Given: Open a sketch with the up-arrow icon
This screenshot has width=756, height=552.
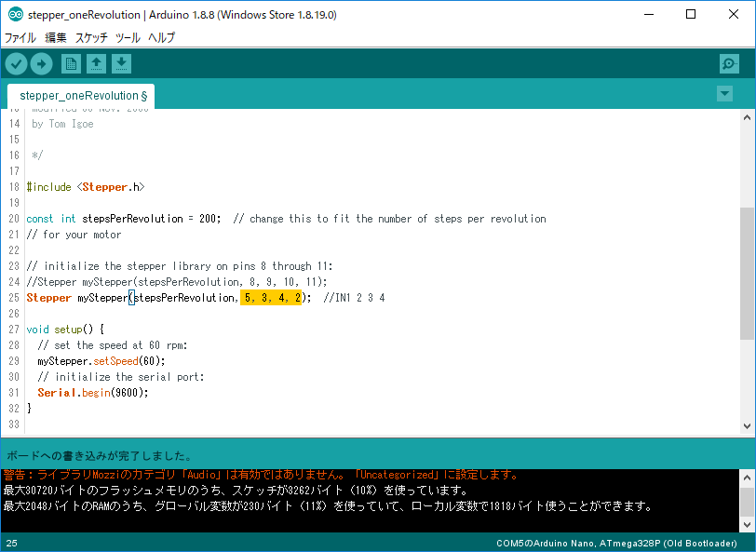Looking at the screenshot, I should [x=97, y=63].
